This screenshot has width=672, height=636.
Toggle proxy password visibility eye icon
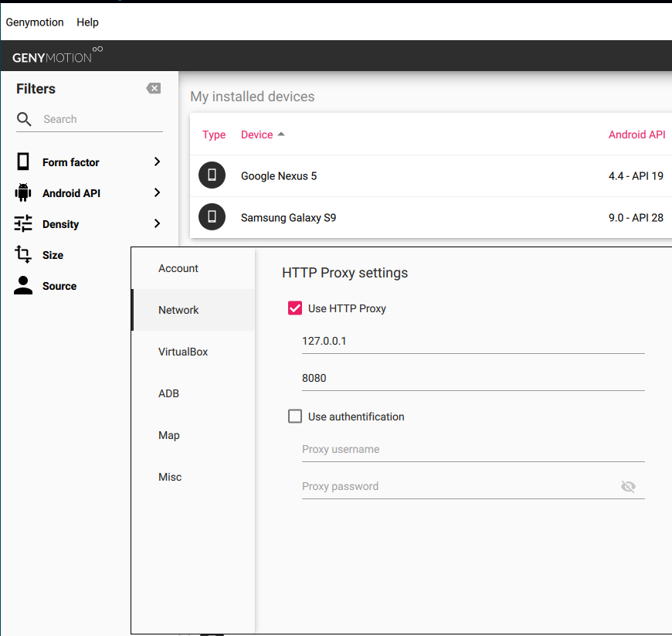[628, 486]
